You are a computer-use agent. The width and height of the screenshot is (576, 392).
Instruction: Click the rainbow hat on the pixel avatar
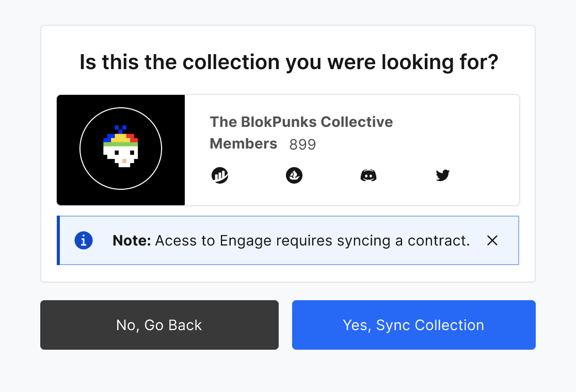point(120,138)
